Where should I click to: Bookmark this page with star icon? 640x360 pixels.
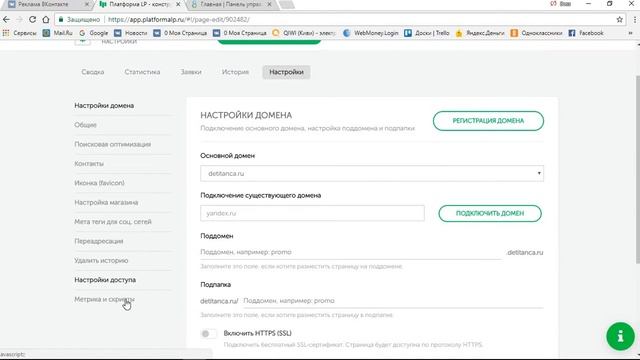620,19
